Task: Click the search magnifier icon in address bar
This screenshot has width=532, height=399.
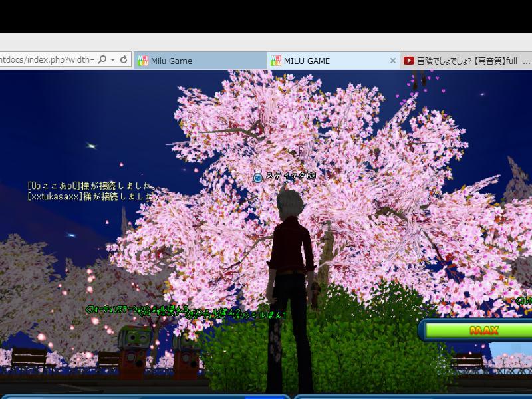Action: (102, 60)
